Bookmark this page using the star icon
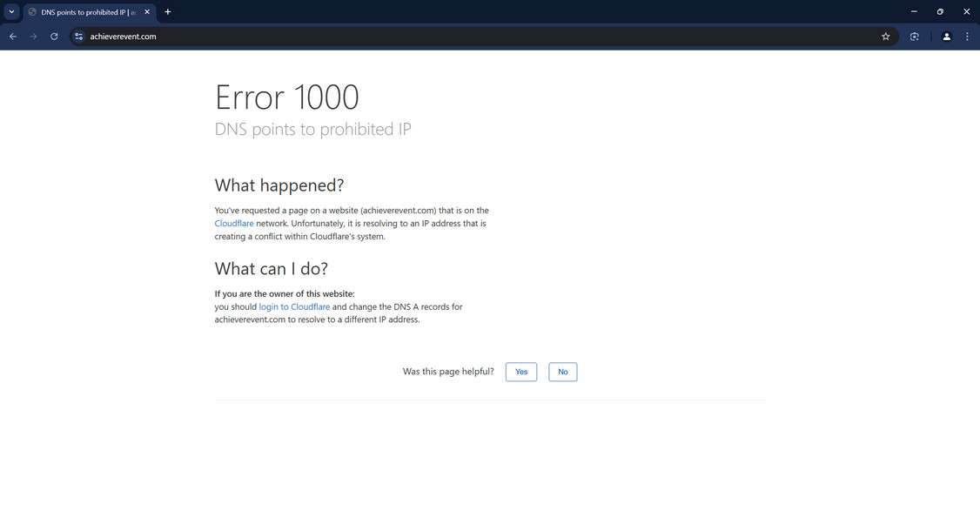 pyautogui.click(x=885, y=36)
